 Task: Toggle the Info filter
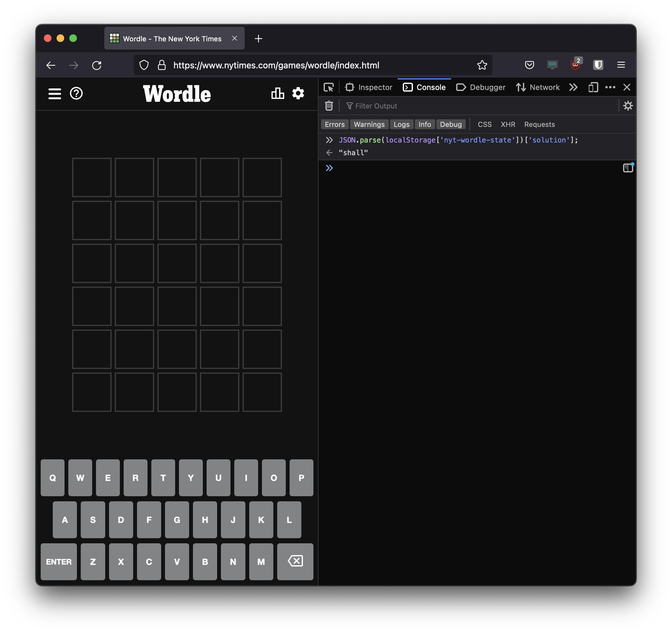coord(425,124)
